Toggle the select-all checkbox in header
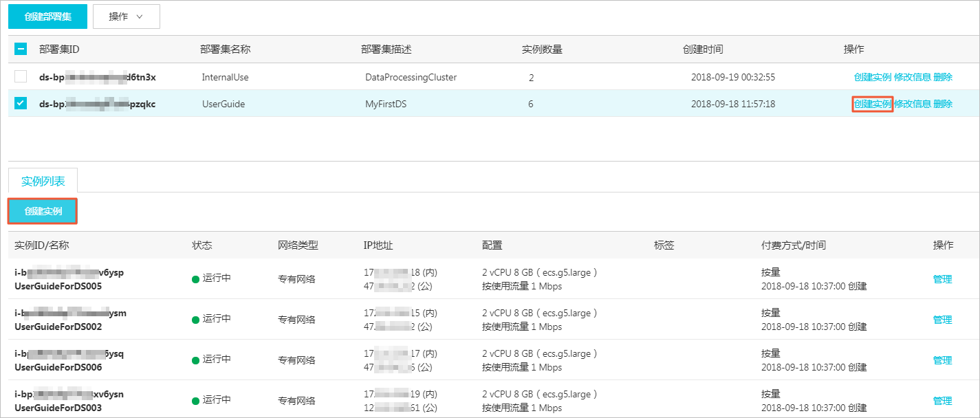Viewport: 980px width, 418px height. tap(21, 49)
